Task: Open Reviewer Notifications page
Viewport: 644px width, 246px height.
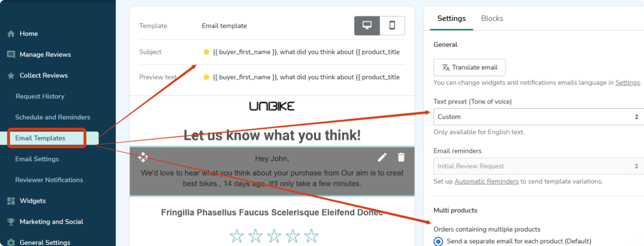Action: [x=49, y=180]
